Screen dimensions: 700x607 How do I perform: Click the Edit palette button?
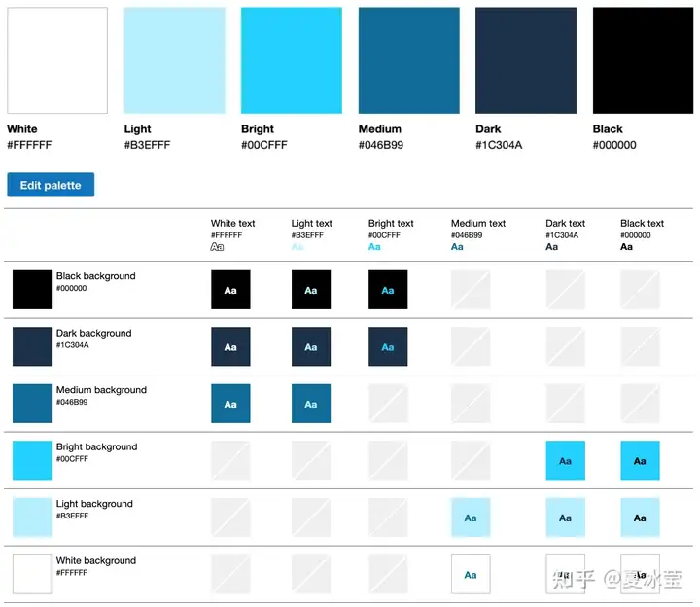(51, 185)
